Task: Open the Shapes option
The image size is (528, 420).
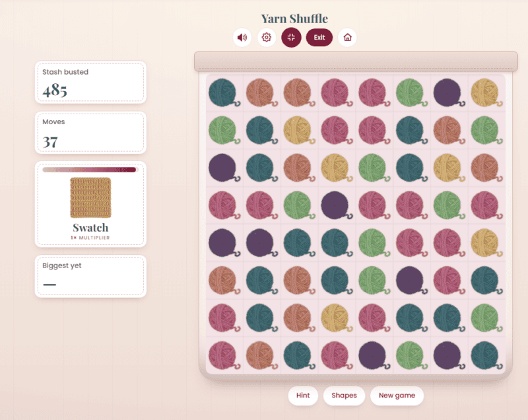Action: click(344, 396)
